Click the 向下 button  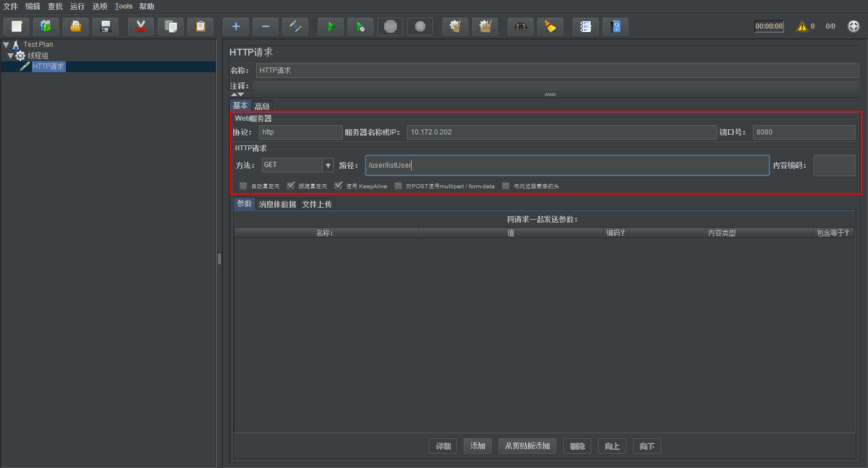[647, 446]
